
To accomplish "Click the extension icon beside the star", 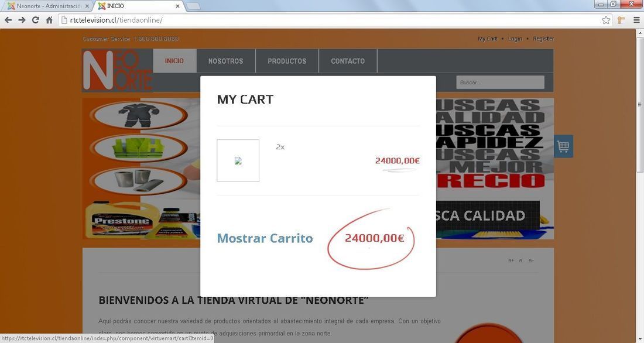I will (x=621, y=20).
